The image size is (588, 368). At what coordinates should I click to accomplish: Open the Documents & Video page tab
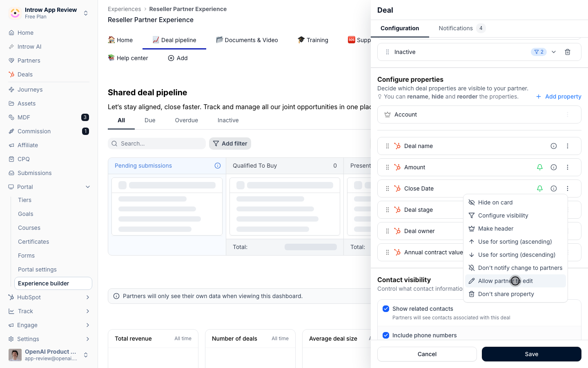click(247, 40)
